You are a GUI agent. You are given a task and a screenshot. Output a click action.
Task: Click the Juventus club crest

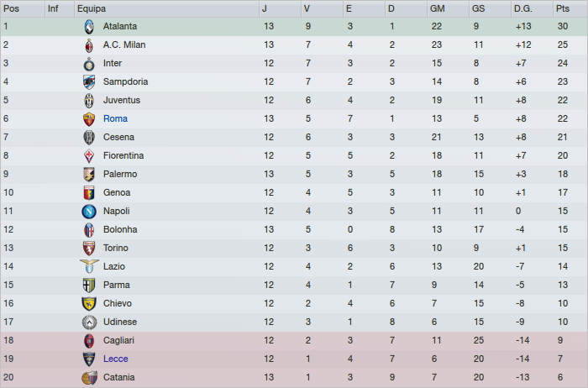point(89,100)
